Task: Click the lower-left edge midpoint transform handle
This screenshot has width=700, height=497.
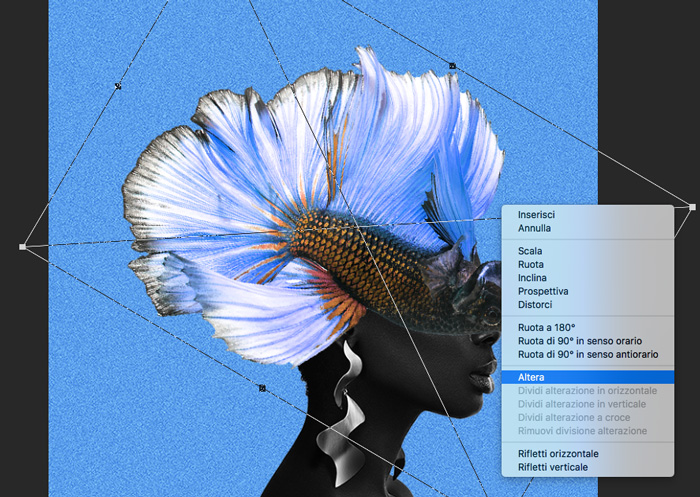Action: coord(262,388)
